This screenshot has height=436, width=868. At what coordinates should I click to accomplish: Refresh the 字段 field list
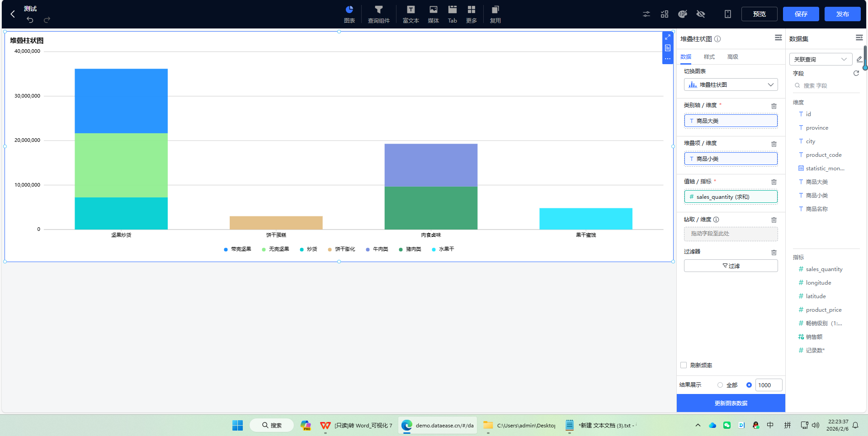[x=856, y=73]
